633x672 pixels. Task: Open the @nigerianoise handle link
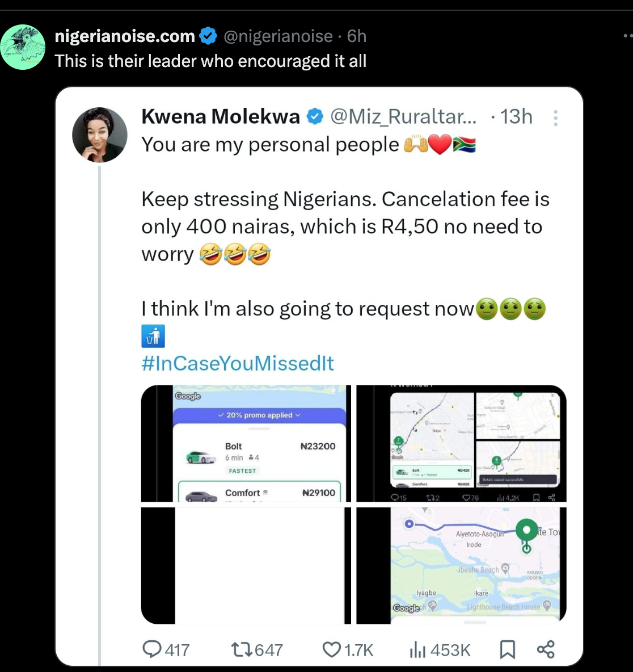[x=278, y=36]
